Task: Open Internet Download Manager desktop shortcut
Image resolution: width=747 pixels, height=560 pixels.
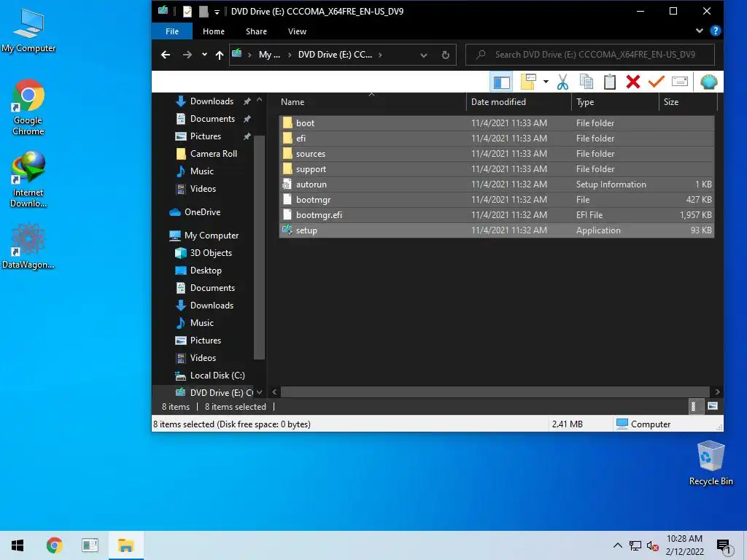Action: coord(28,179)
